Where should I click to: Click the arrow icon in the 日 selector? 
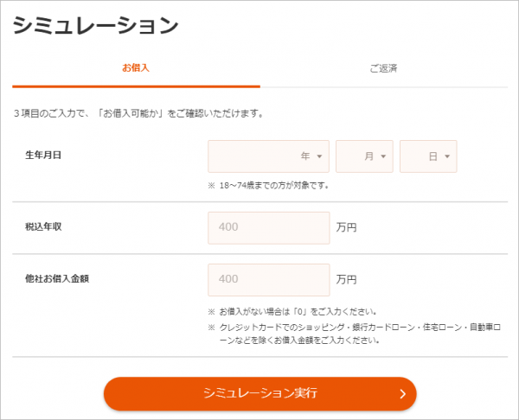(447, 156)
